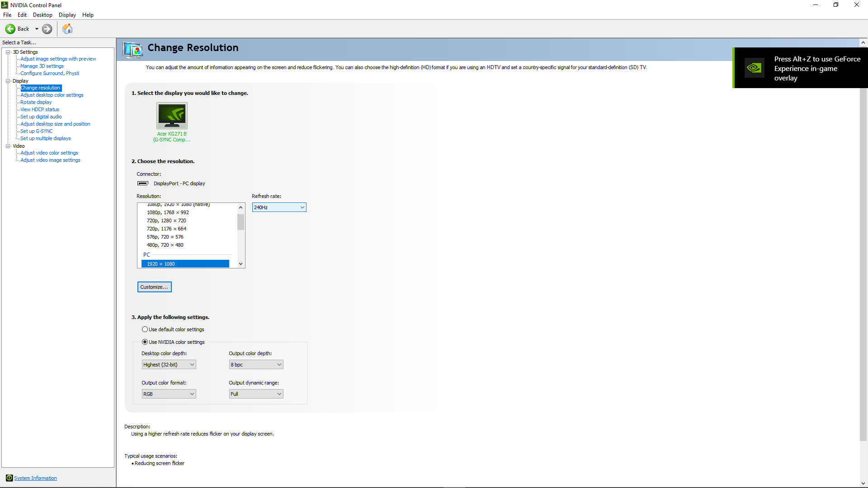Open Adjust image settings with preview
The width and height of the screenshot is (868, 488).
(x=58, y=59)
